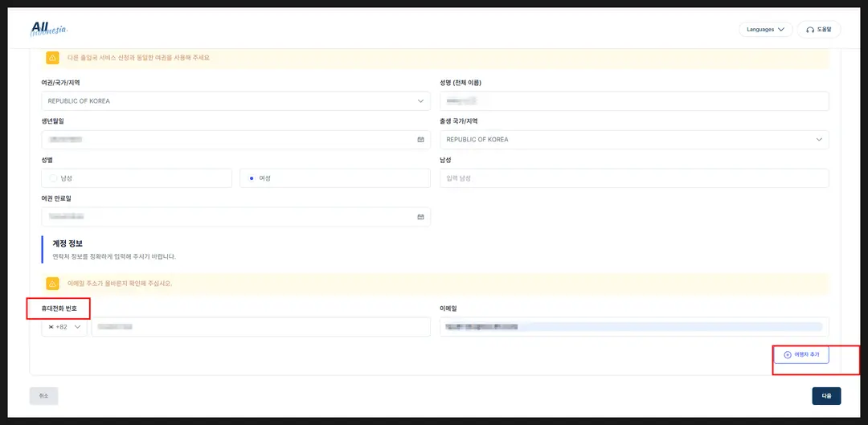Expand the 출생 국가/지역 dropdown
Image resolution: width=868 pixels, height=425 pixels.
click(x=634, y=140)
